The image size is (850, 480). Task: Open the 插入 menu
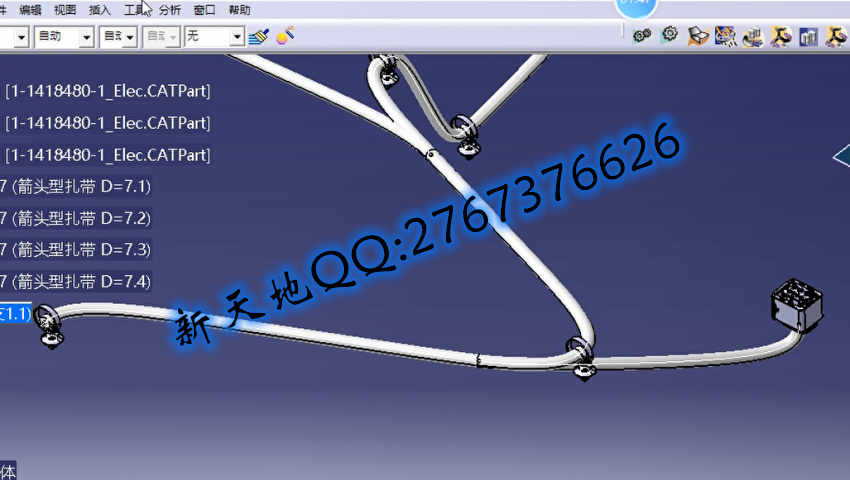pos(100,10)
